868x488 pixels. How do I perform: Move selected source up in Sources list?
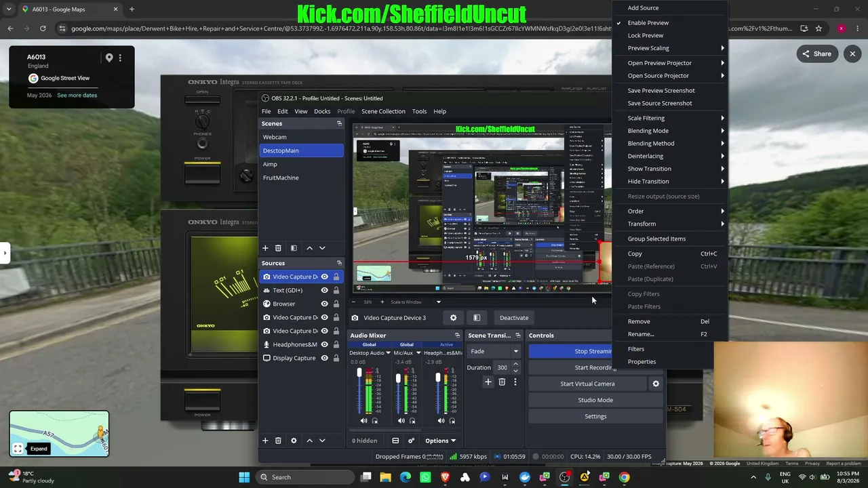click(310, 441)
